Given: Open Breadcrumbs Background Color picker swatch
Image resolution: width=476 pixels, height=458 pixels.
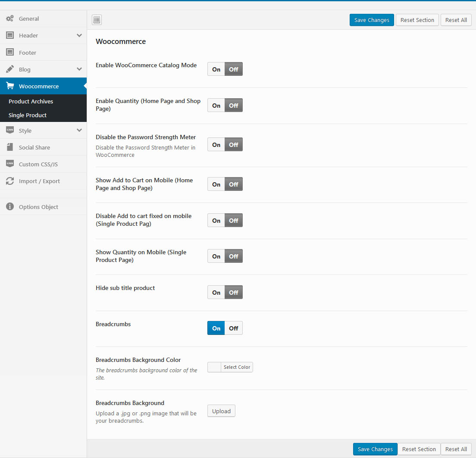Looking at the screenshot, I should click(214, 367).
